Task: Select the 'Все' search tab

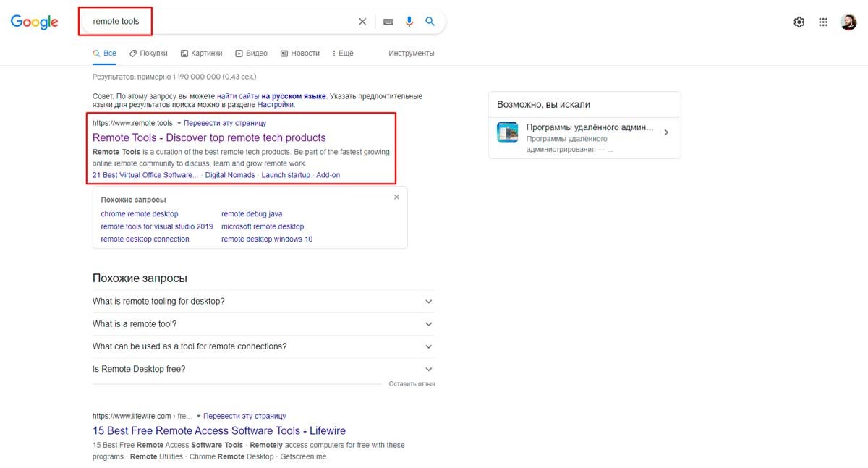Action: (104, 53)
